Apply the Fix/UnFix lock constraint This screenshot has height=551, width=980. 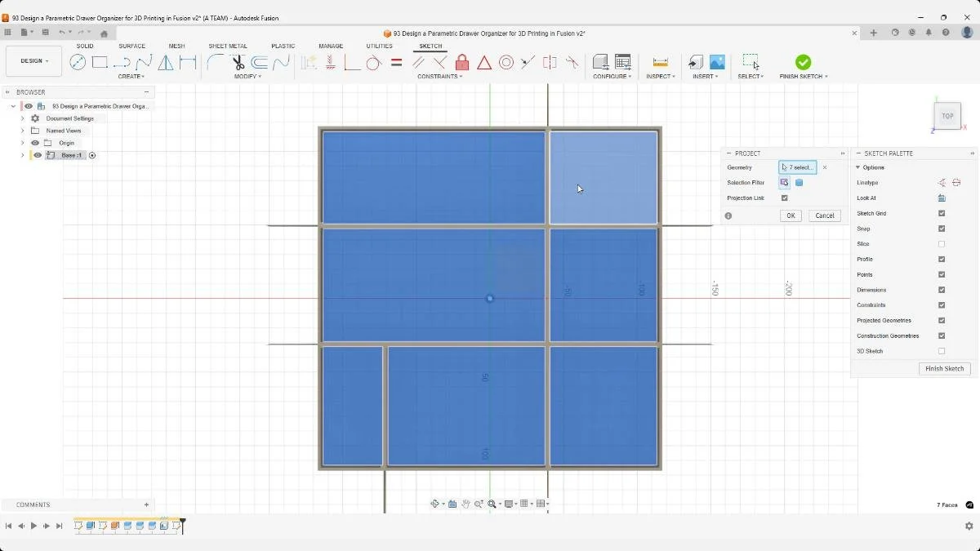461,62
